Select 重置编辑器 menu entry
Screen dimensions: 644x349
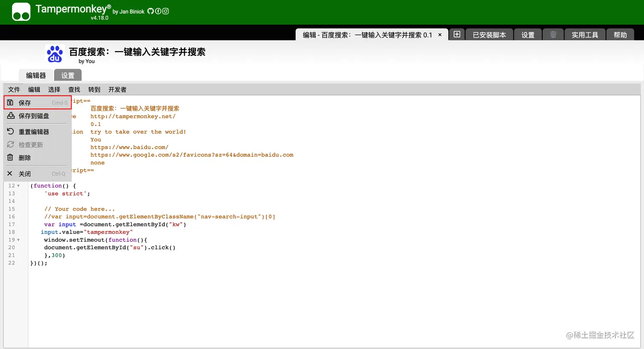(37, 132)
